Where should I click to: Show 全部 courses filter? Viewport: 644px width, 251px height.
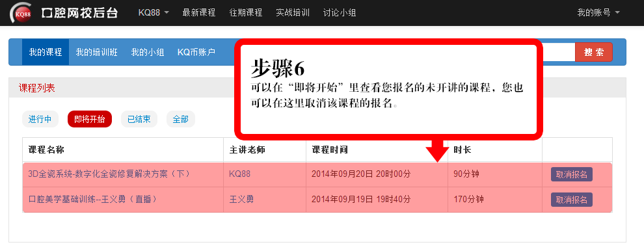pyautogui.click(x=181, y=119)
